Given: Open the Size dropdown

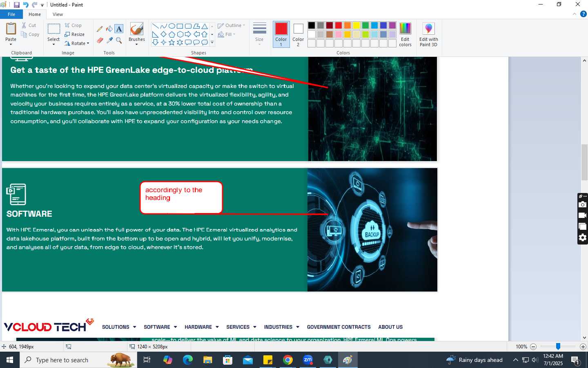Looking at the screenshot, I should [259, 34].
